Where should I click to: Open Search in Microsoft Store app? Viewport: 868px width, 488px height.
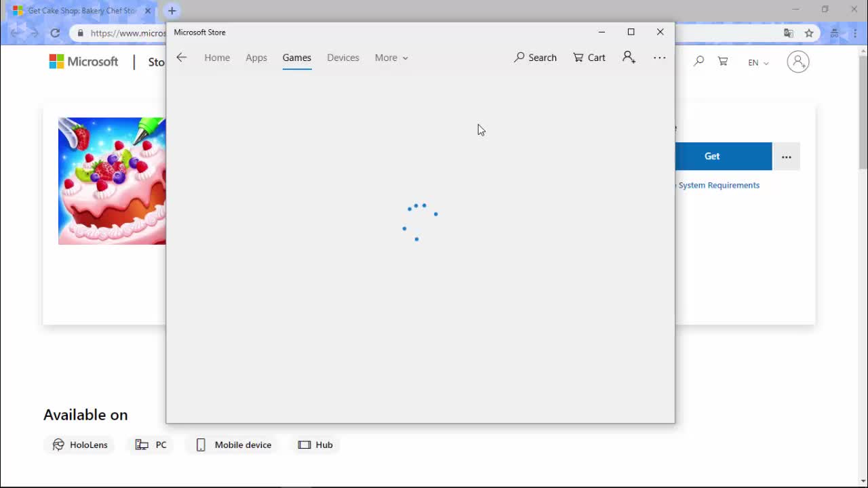pos(535,58)
